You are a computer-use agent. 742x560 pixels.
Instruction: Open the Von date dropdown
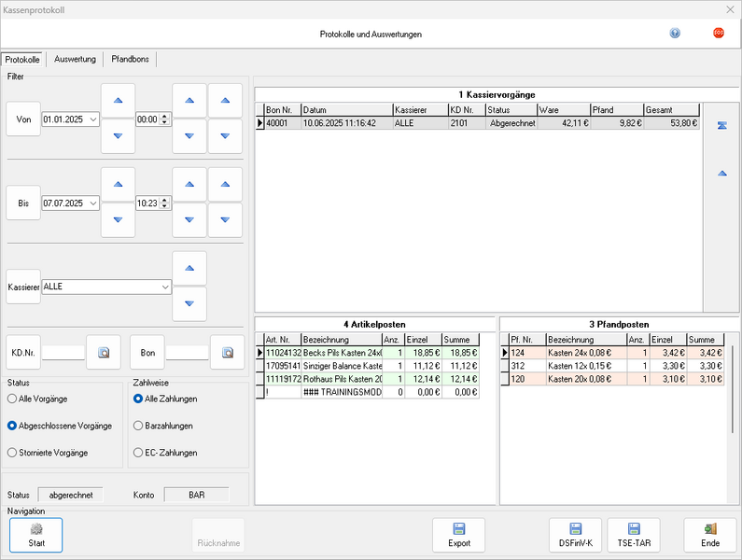click(92, 119)
